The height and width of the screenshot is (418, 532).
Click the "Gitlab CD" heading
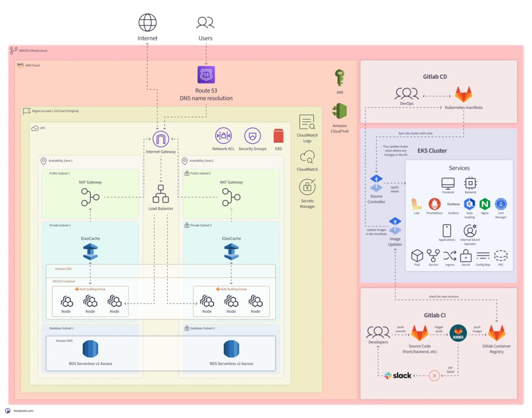pos(435,77)
